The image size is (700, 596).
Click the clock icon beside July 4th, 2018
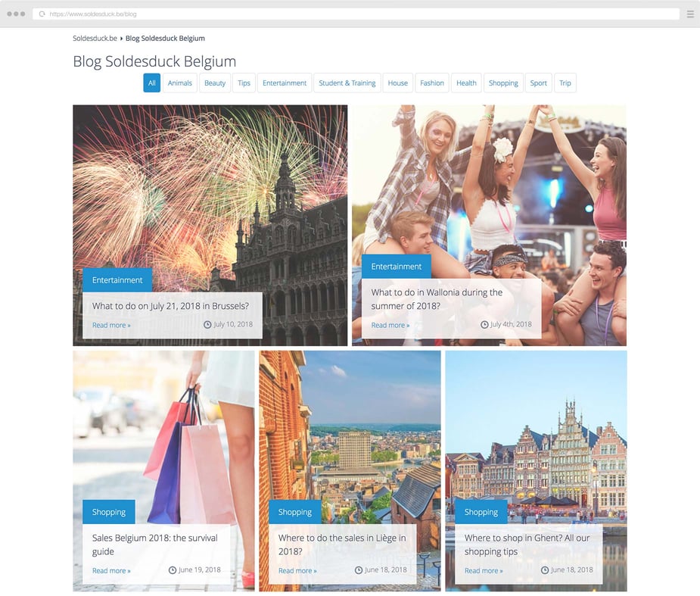484,324
